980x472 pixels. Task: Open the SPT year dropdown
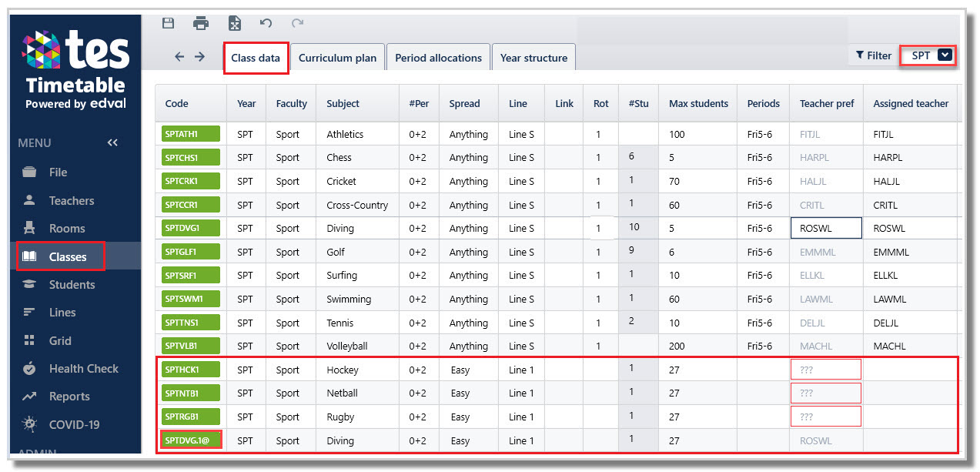point(929,55)
